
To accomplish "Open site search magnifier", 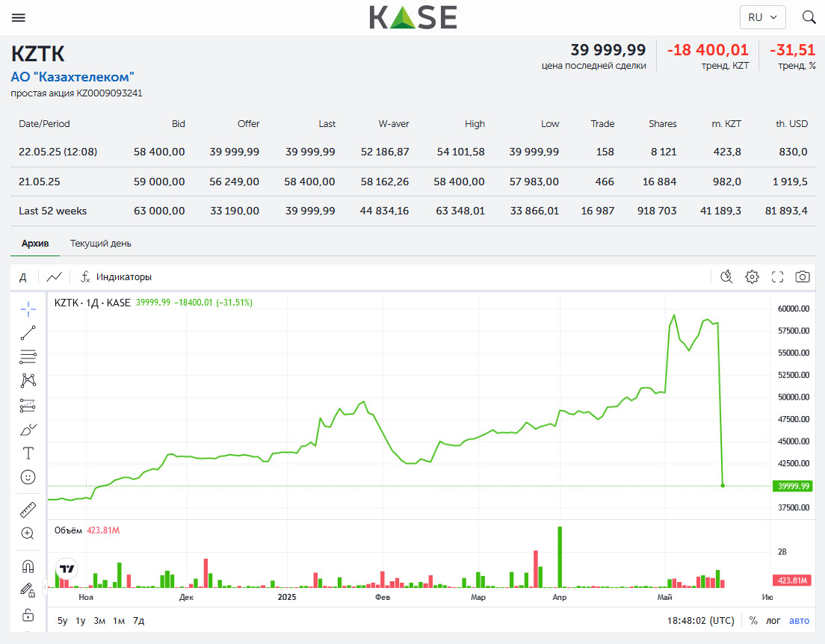I will pyautogui.click(x=809, y=17).
